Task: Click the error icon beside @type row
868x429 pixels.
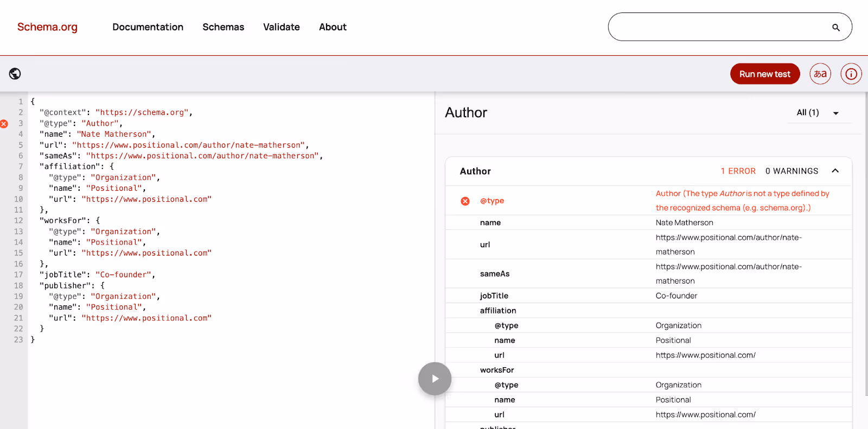Action: click(465, 201)
